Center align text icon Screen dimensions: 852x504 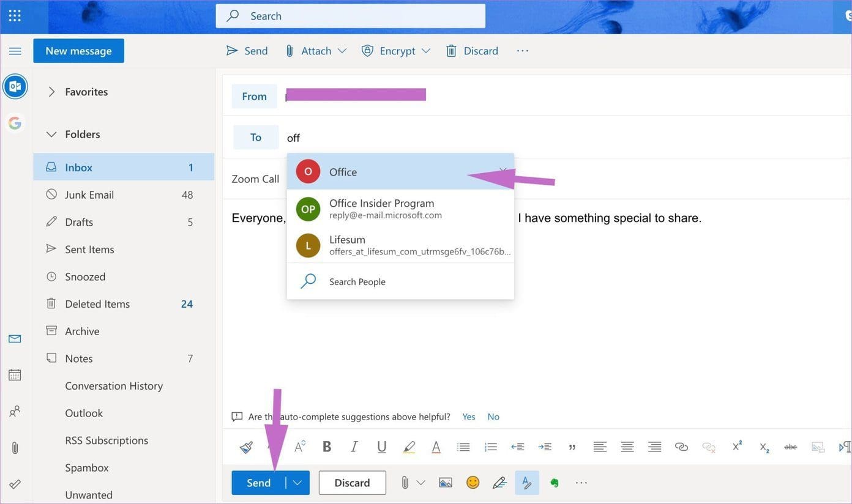pos(627,447)
